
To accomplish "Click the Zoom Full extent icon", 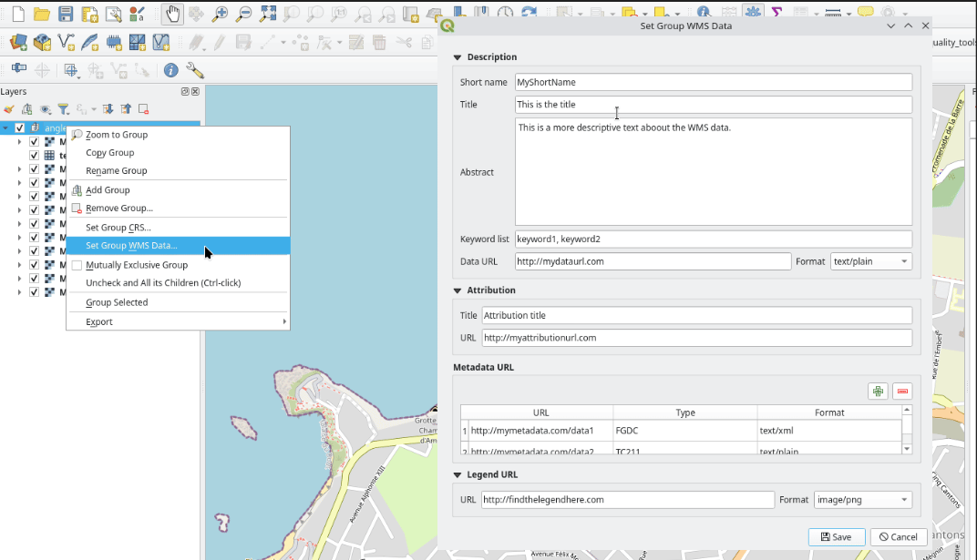I will [x=268, y=14].
